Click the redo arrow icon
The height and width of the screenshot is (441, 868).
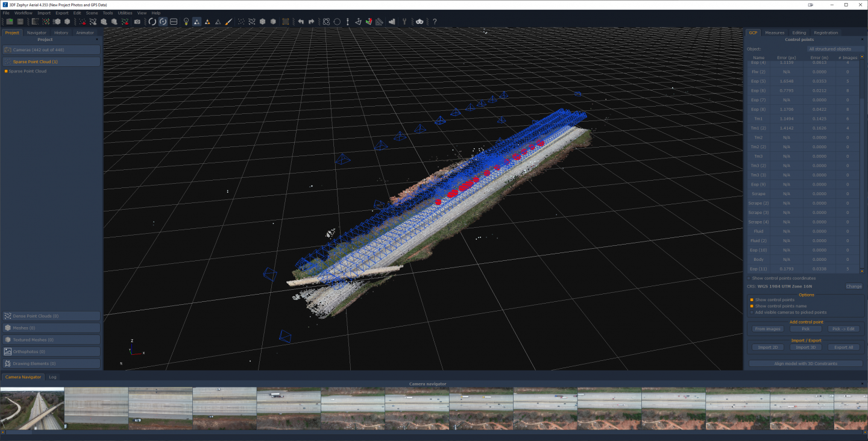pos(312,22)
